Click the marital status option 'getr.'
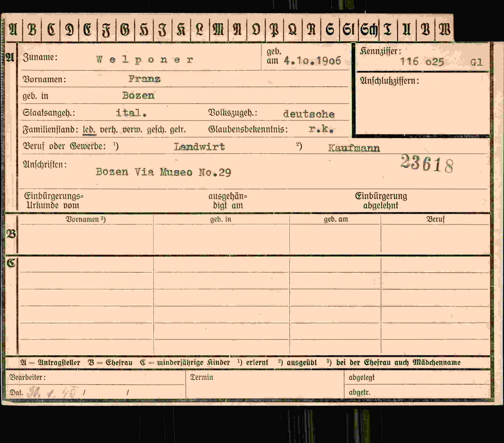Viewport: 504px width, 443px height. click(x=178, y=130)
